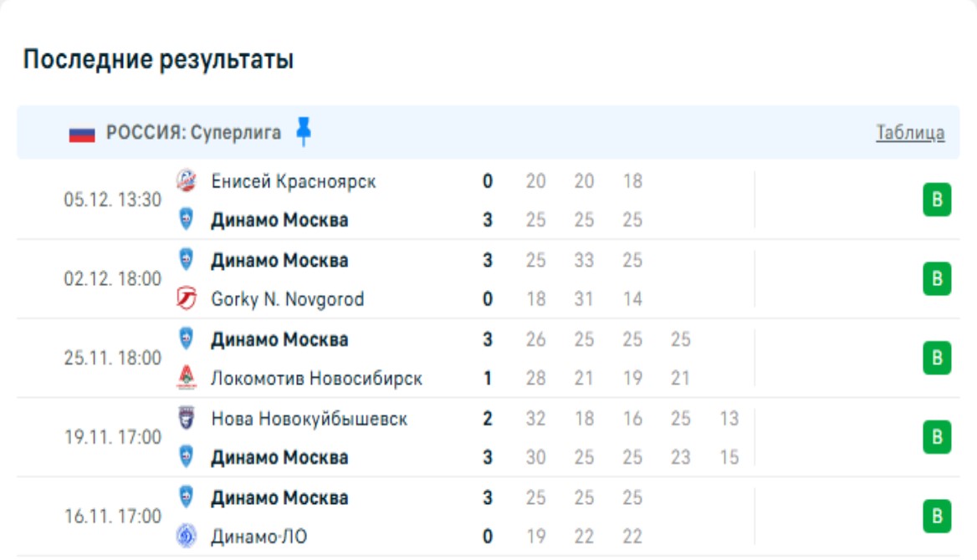Select the Локомотив Новосибирск team name

tap(316, 379)
